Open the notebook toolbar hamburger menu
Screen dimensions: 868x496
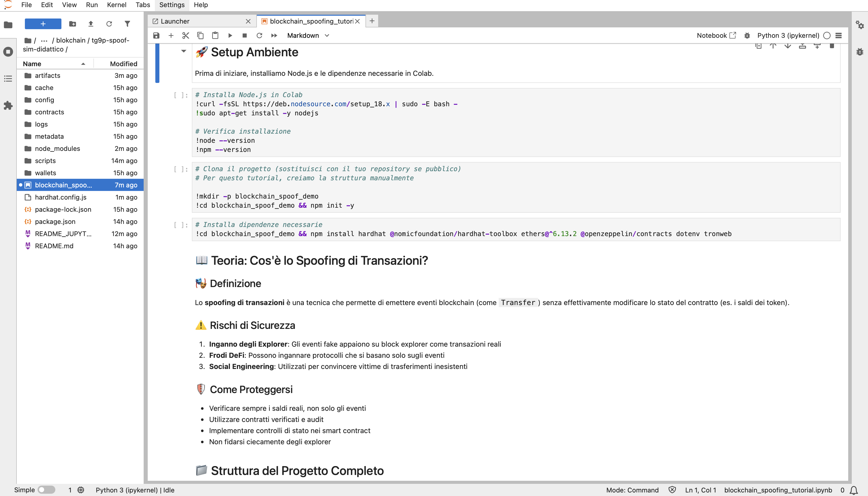point(839,36)
